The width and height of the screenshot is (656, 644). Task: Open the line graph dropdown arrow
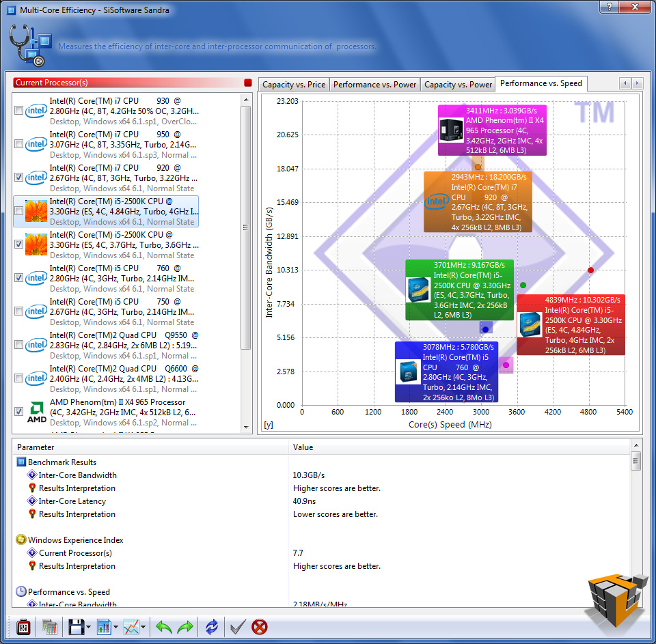143,627
